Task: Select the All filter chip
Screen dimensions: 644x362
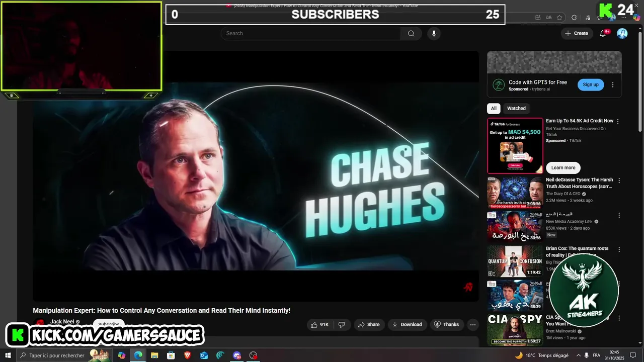Action: 494,108
